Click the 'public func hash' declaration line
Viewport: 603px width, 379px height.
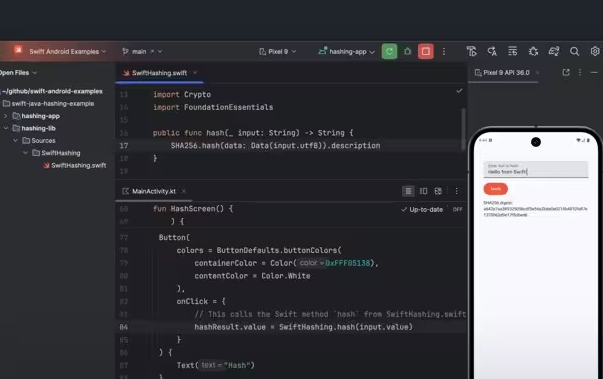point(253,133)
